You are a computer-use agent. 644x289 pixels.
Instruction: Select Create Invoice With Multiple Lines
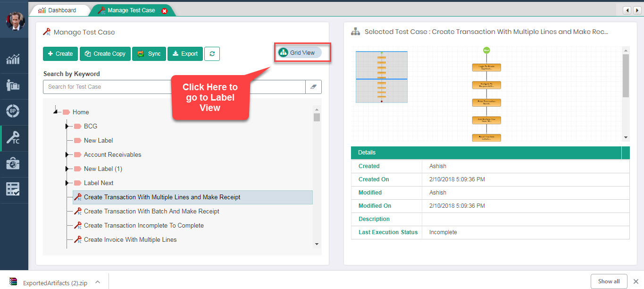(130, 239)
